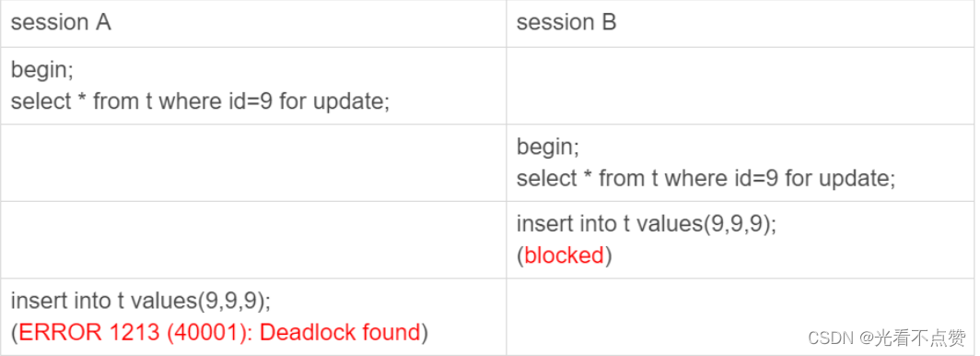Click the red "blocked" text
980x356 pixels.
point(565,255)
